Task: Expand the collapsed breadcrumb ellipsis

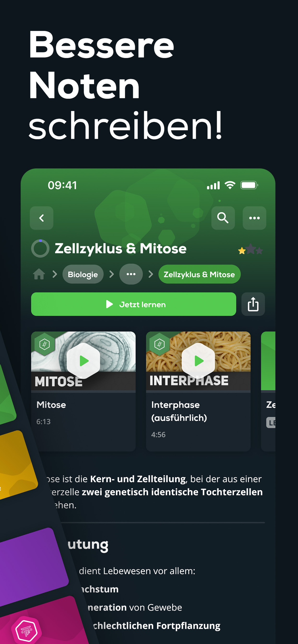Action: tap(131, 274)
